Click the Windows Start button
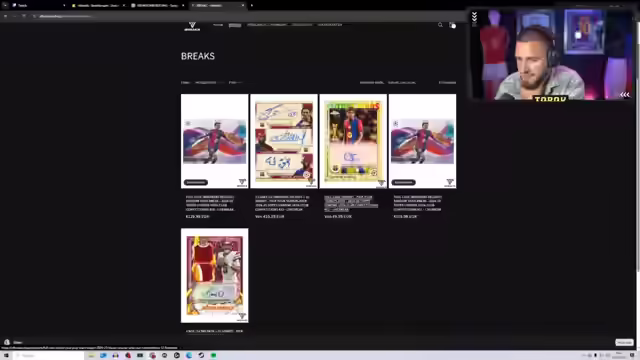The height and width of the screenshot is (360, 640). click(x=6, y=356)
